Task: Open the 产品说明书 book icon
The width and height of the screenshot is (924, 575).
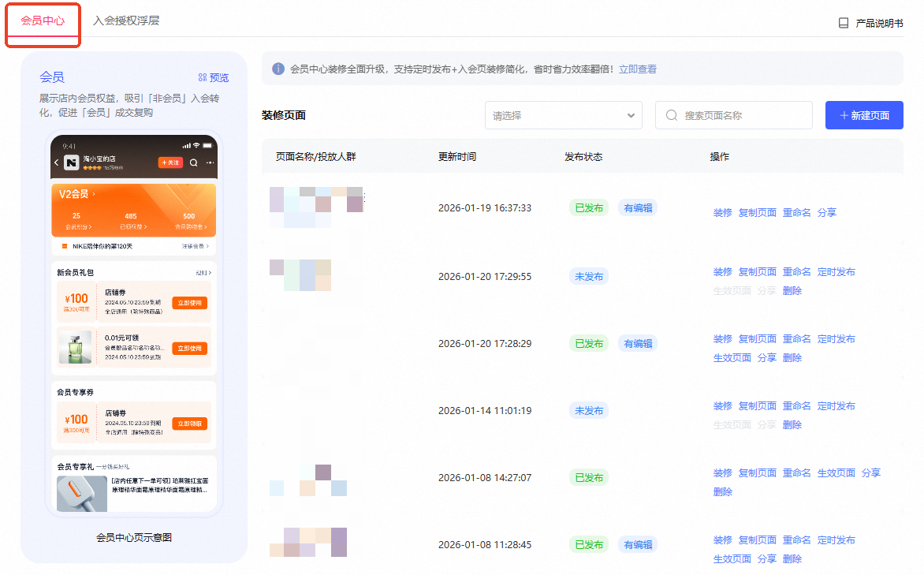Action: coord(844,23)
